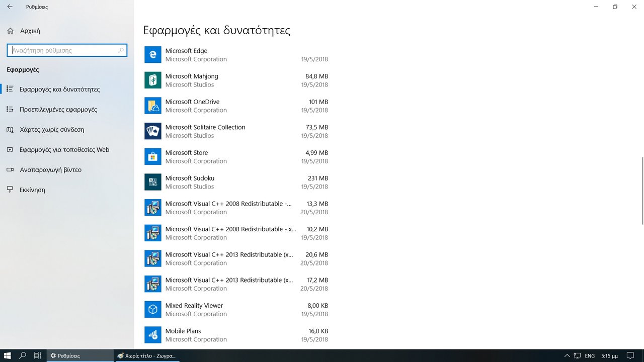The width and height of the screenshot is (644, 362).
Task: Focus the 'Αναζήτηση ρύθμισης' search field
Action: [66, 50]
